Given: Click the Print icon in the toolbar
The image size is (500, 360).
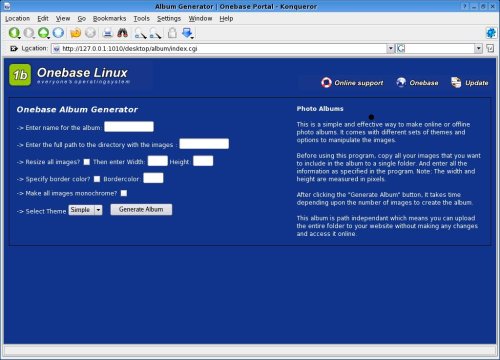Looking at the screenshot, I should [x=107, y=33].
